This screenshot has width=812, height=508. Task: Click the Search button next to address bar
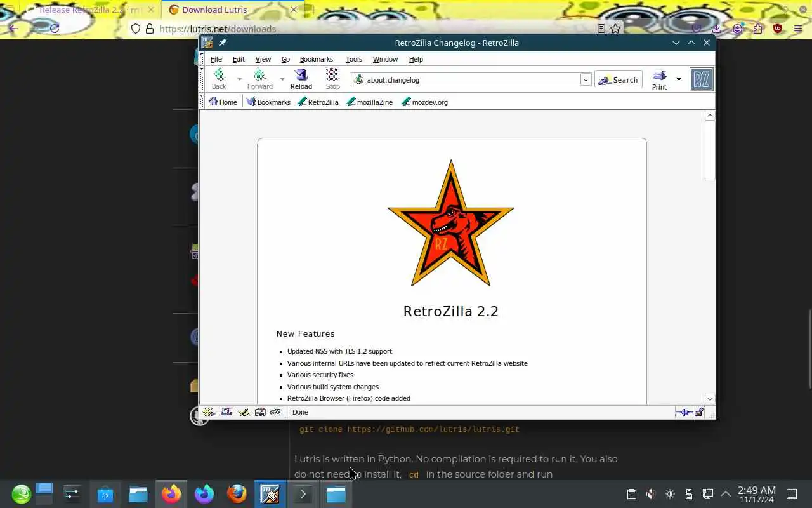pyautogui.click(x=619, y=79)
